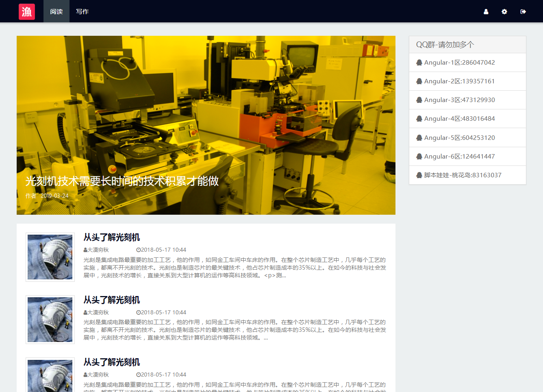Click the second article's thumbnail image

pyautogui.click(x=50, y=319)
